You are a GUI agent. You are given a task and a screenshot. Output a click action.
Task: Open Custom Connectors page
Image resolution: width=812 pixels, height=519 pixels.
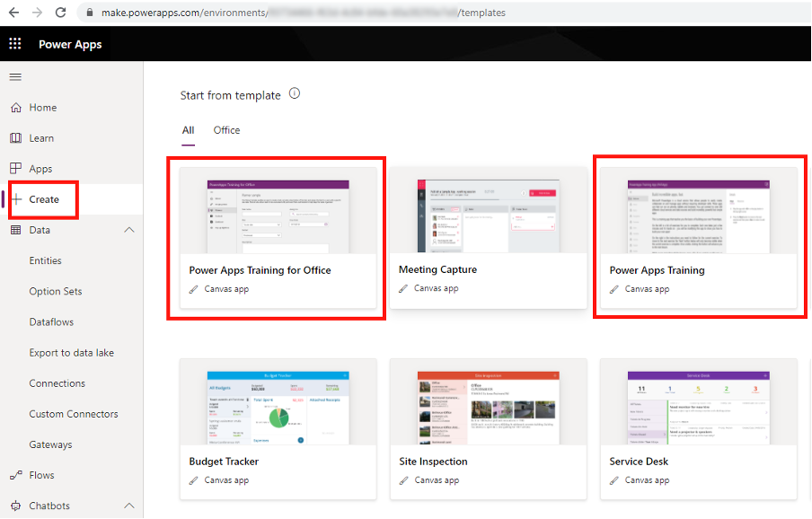coord(74,414)
